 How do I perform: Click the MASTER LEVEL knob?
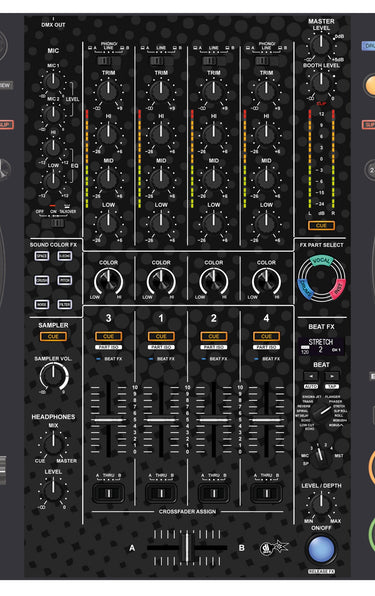(321, 45)
